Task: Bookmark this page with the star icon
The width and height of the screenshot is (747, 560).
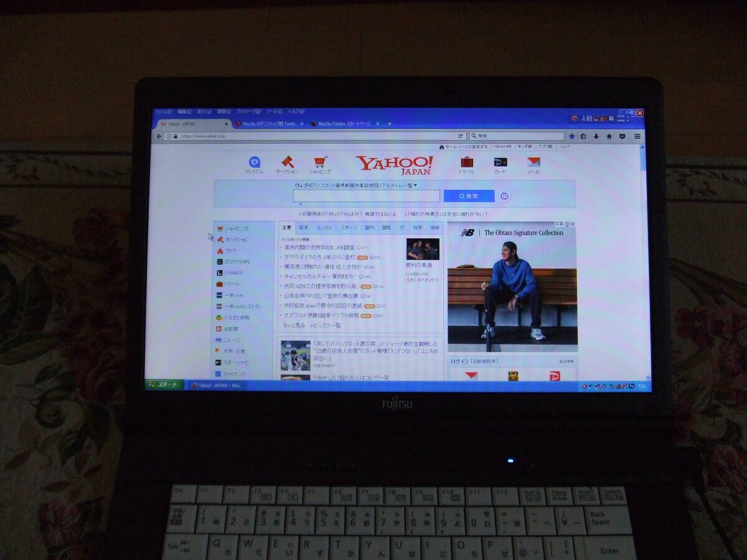Action: coord(571,136)
